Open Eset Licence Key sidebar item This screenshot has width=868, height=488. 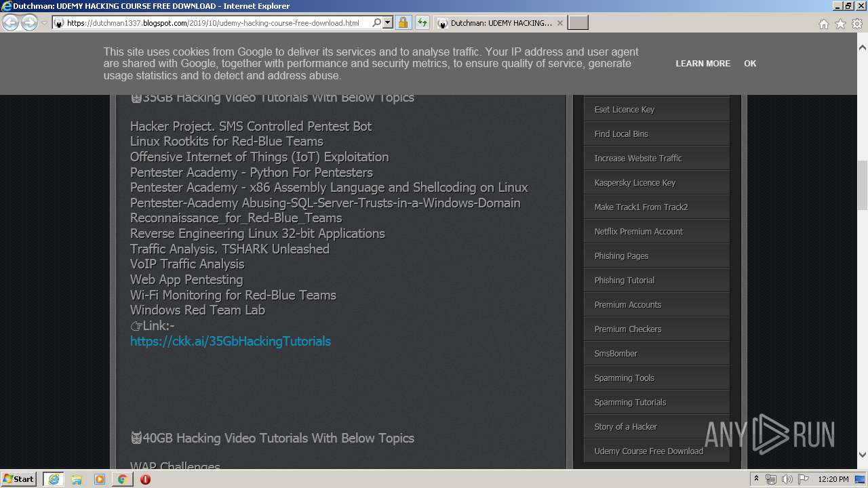point(656,109)
